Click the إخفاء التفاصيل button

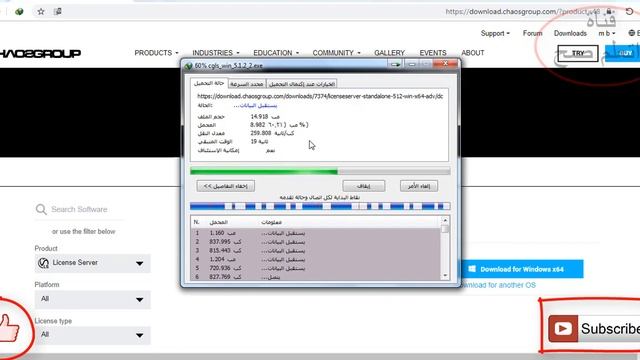[226, 186]
